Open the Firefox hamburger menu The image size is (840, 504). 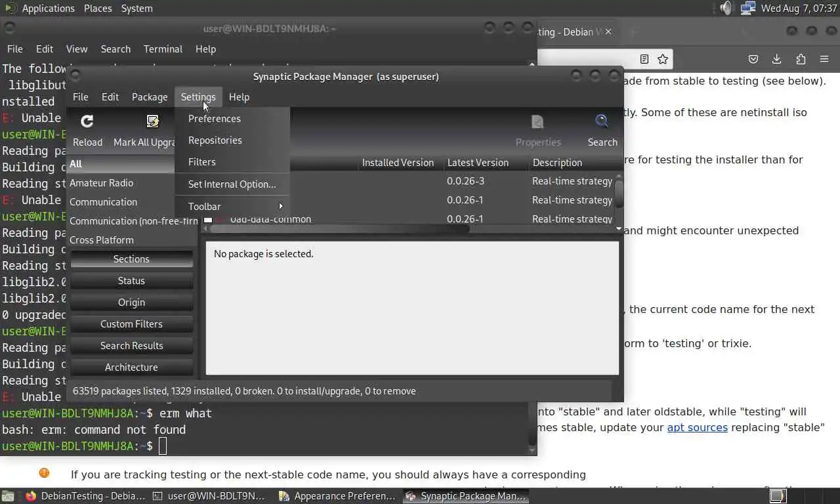tap(824, 59)
